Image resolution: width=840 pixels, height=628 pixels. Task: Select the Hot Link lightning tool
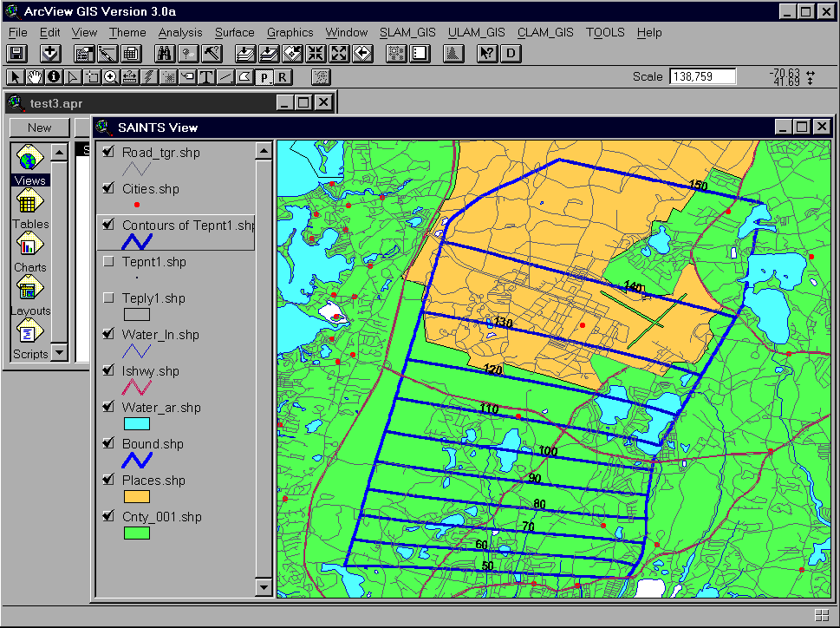click(x=148, y=77)
